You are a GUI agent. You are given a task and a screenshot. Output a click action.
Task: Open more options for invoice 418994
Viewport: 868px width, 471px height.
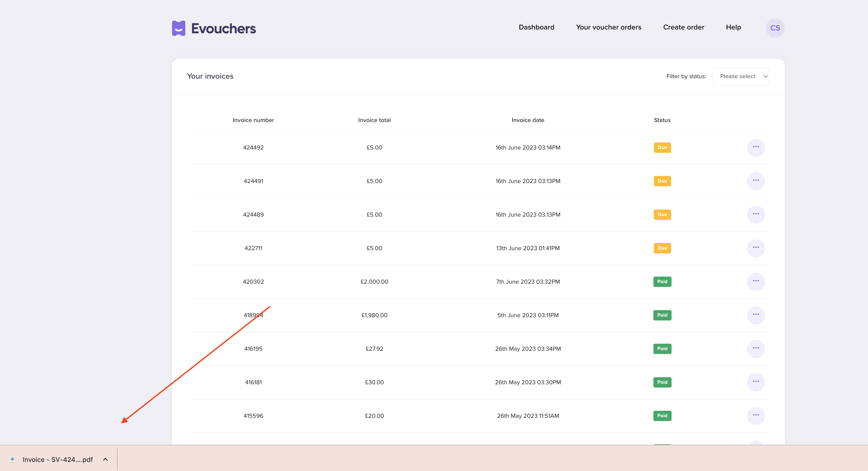click(756, 315)
